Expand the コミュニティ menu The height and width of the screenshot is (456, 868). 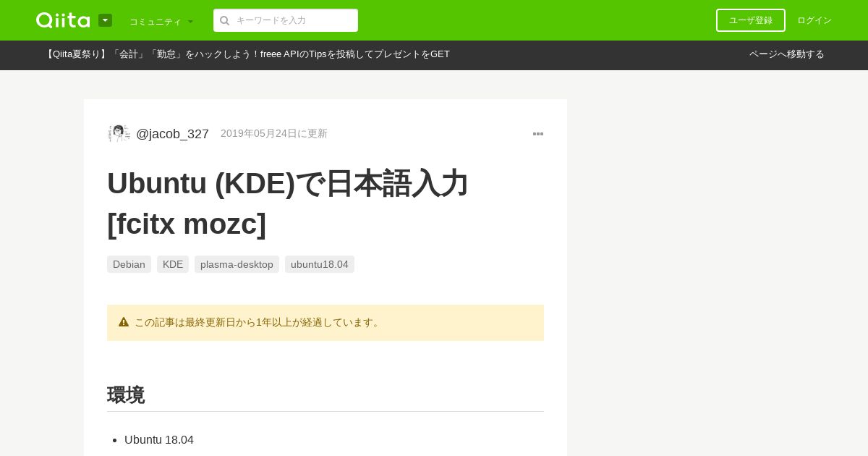click(x=161, y=21)
